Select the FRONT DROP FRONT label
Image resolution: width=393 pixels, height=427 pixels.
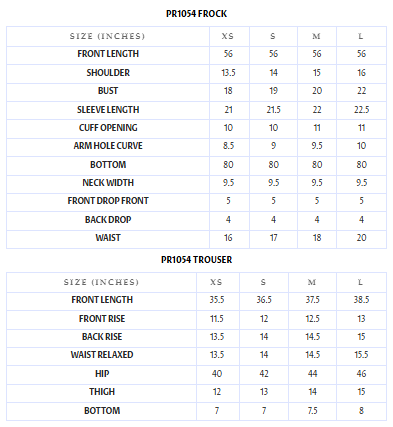coord(108,201)
